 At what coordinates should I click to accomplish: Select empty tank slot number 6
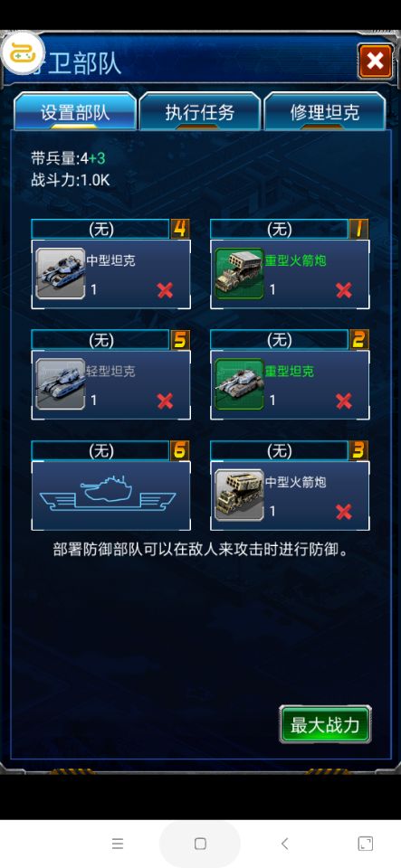click(110, 495)
